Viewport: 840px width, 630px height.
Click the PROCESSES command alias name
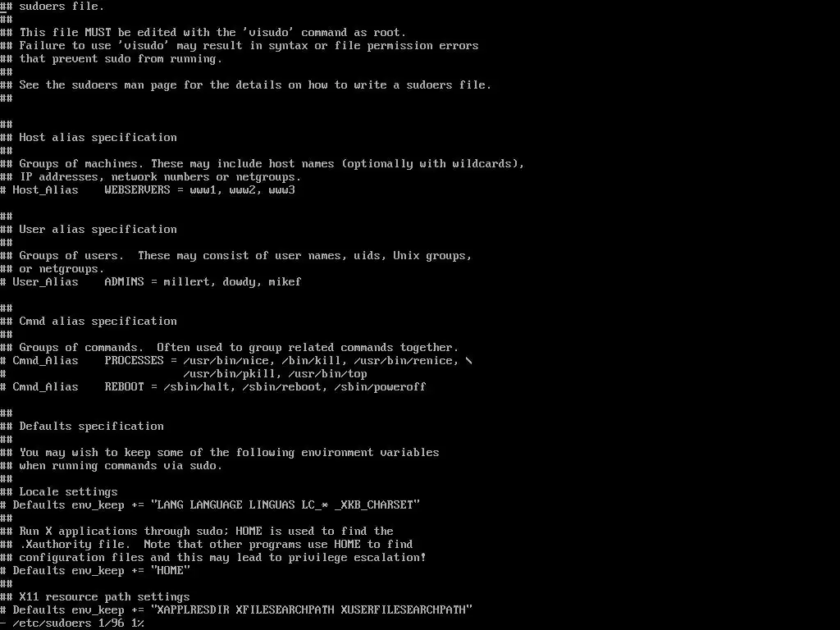pos(134,361)
